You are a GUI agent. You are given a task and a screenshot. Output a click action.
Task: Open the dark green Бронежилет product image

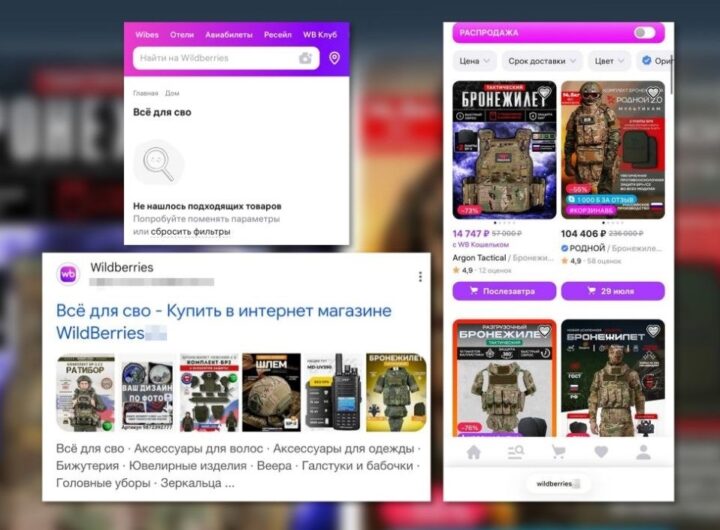[613, 378]
